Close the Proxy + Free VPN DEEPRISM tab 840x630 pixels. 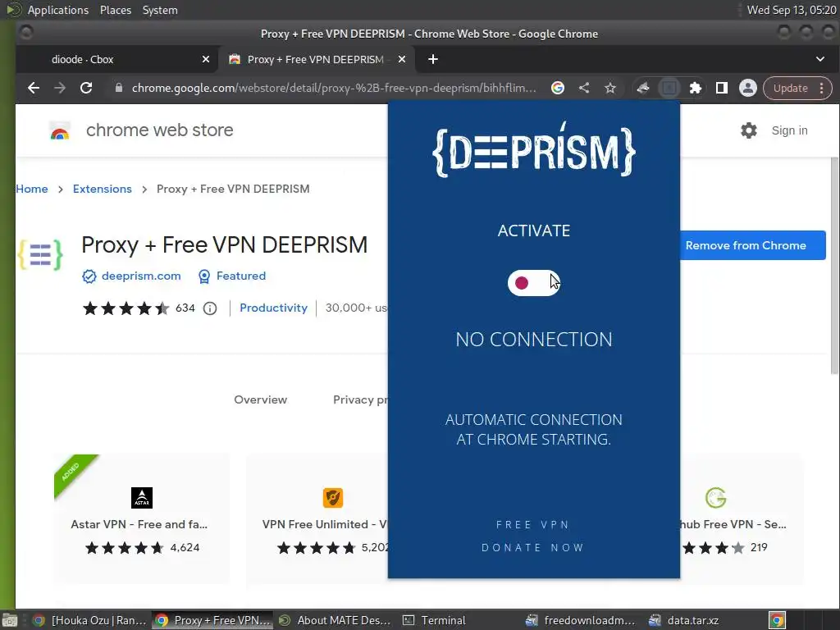402,59
